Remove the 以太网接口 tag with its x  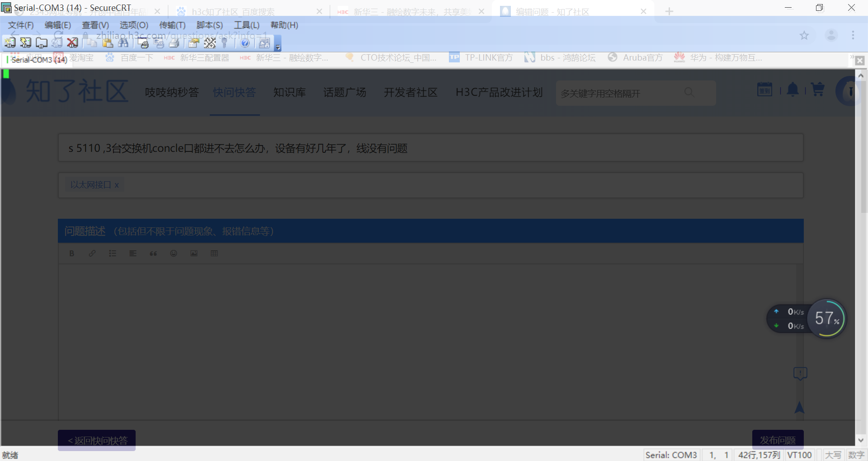pos(117,185)
